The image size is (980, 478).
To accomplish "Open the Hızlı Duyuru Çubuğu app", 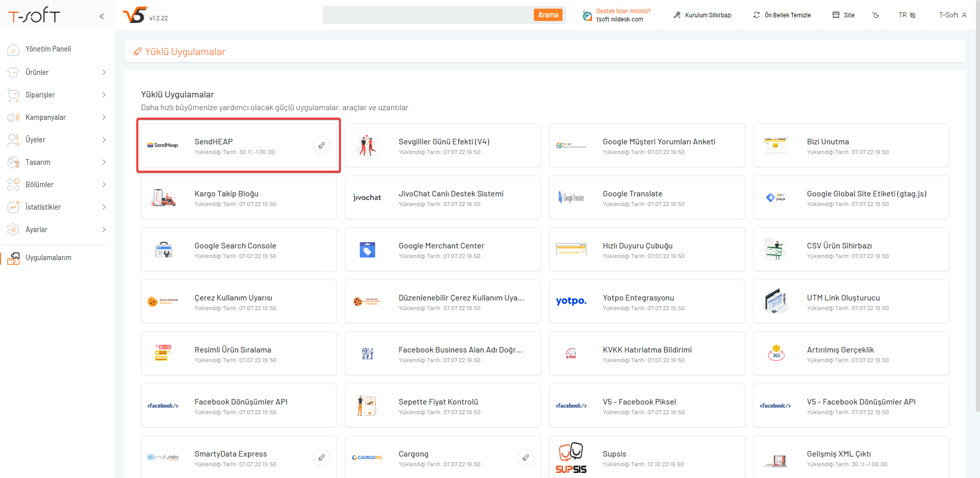I will click(x=647, y=249).
